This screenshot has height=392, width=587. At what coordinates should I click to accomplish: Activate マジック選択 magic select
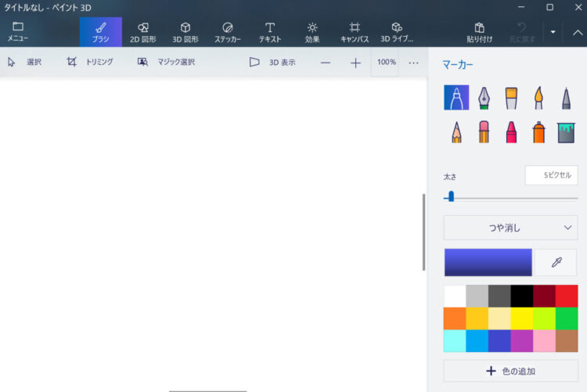166,62
